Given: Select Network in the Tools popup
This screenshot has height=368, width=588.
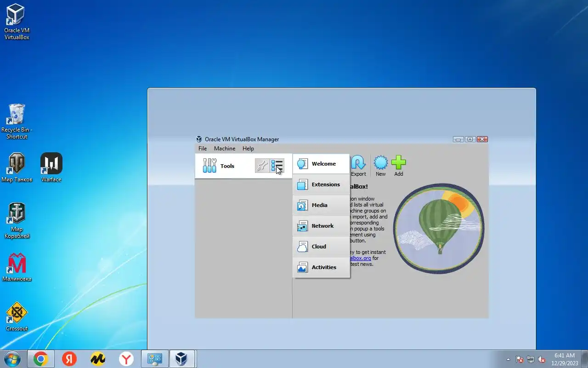Looking at the screenshot, I should click(321, 226).
